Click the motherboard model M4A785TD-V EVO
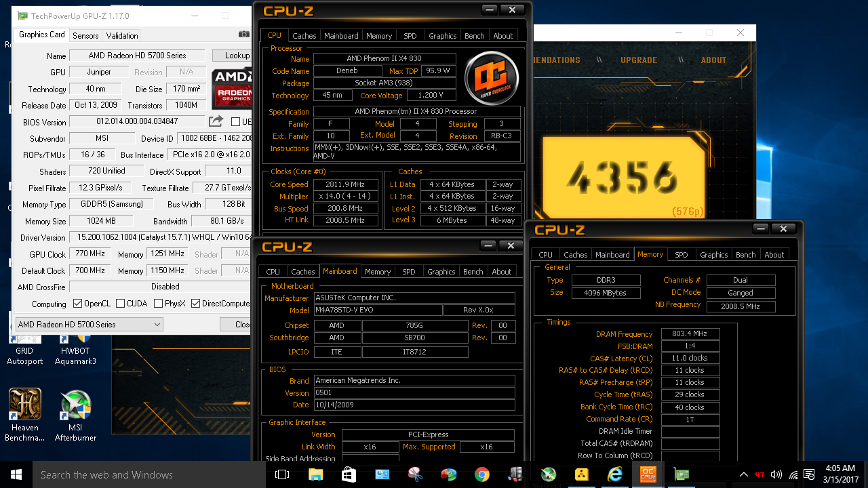The width and height of the screenshot is (868, 488). point(377,310)
